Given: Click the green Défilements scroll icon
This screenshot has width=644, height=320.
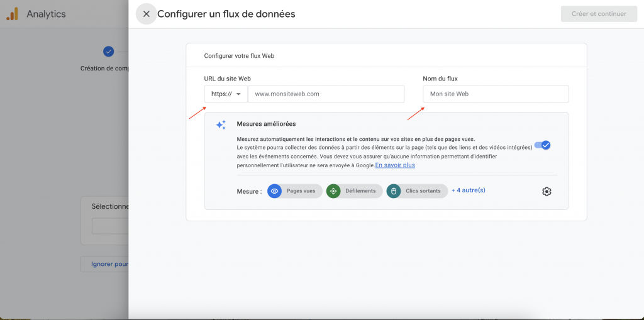Looking at the screenshot, I should tap(333, 191).
